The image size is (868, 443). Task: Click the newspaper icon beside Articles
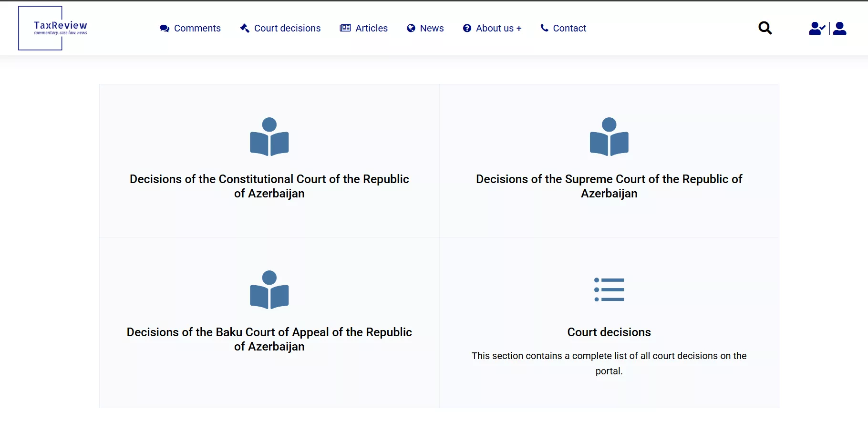click(345, 28)
